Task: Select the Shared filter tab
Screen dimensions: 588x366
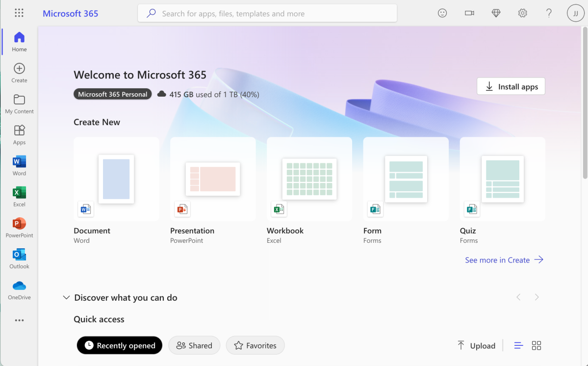Action: click(194, 345)
